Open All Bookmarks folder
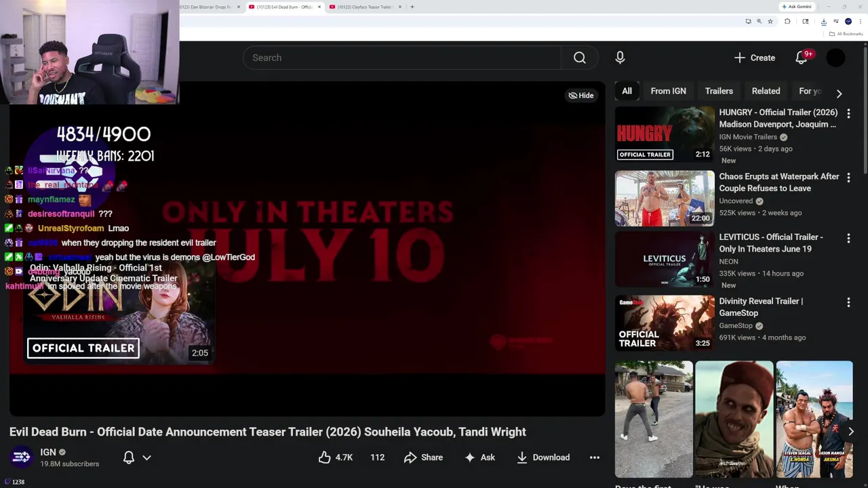The image size is (868, 488). (x=846, y=34)
